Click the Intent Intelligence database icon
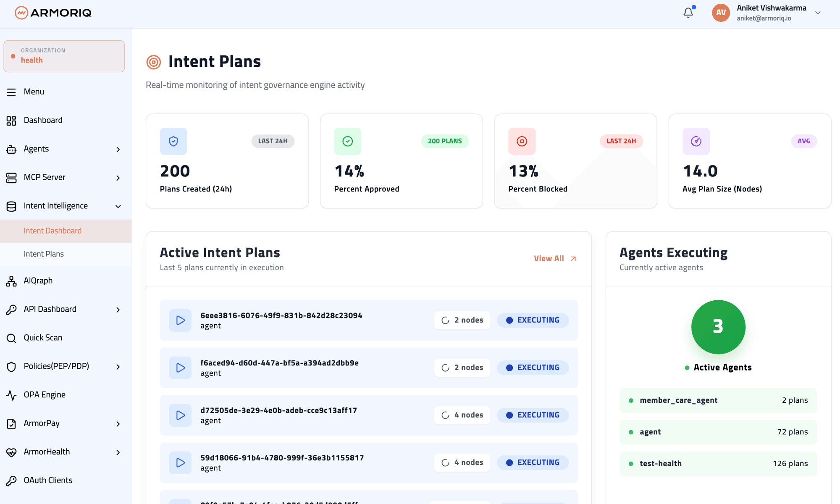Viewport: 840px width, 504px height. [11, 206]
